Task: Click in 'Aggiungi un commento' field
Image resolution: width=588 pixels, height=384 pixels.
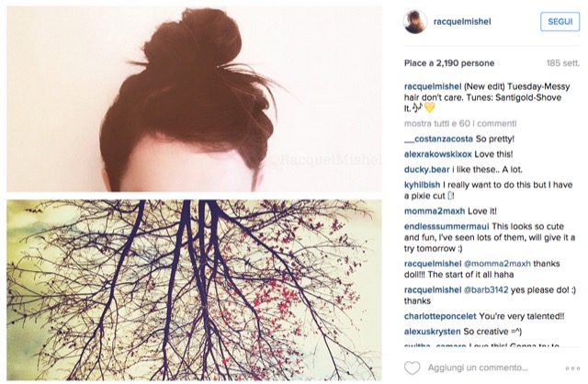Action: pyautogui.click(x=478, y=367)
